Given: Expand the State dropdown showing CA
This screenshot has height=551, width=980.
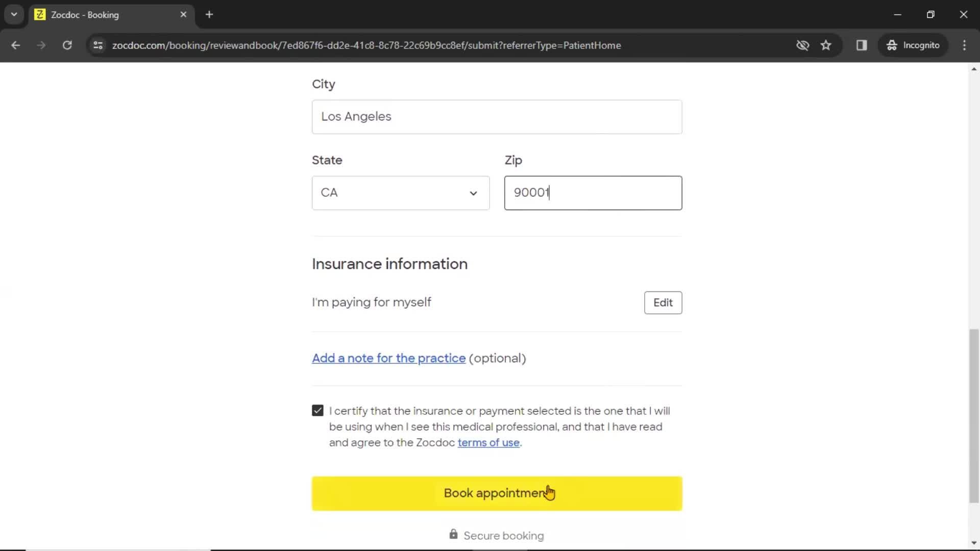Looking at the screenshot, I should click(x=401, y=193).
